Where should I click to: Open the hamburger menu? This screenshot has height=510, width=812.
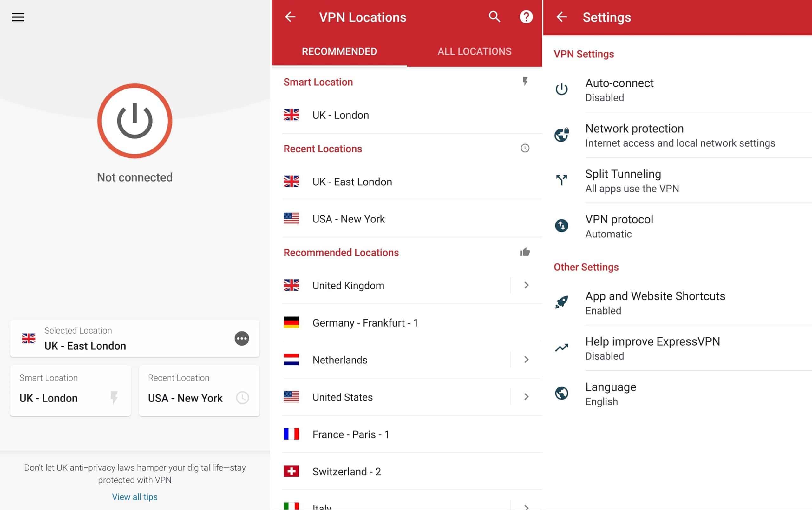pos(18,17)
